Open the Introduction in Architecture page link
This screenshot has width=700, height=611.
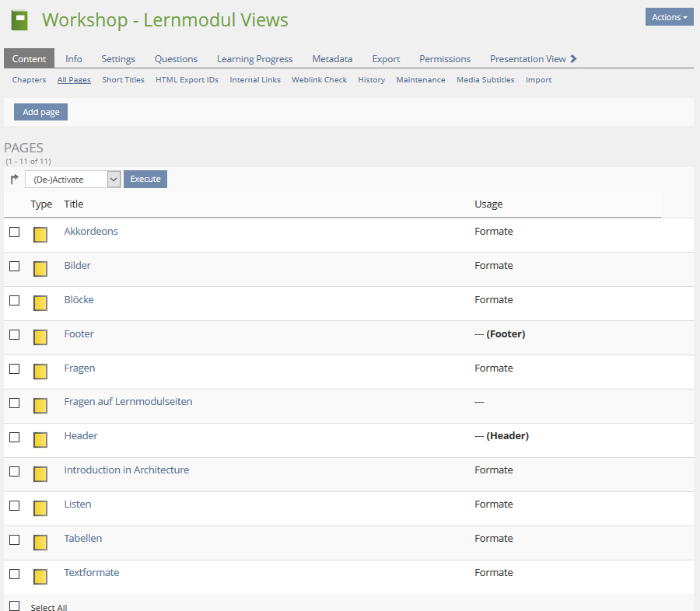(126, 470)
